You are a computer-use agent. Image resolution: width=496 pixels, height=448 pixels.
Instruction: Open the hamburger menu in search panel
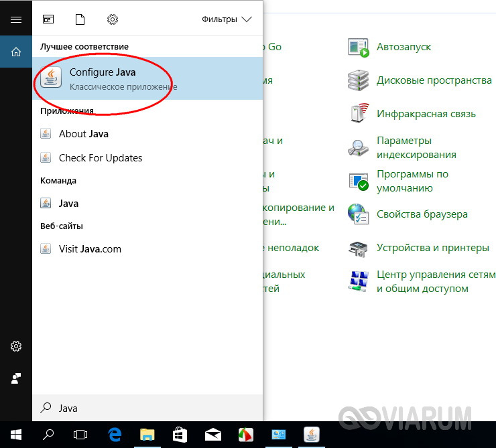16,19
